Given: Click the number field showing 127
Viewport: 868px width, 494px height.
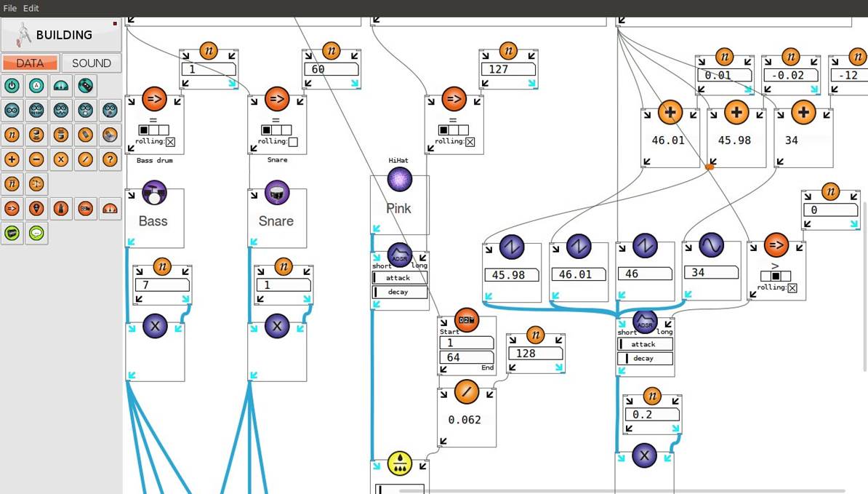Looking at the screenshot, I should tap(507, 69).
